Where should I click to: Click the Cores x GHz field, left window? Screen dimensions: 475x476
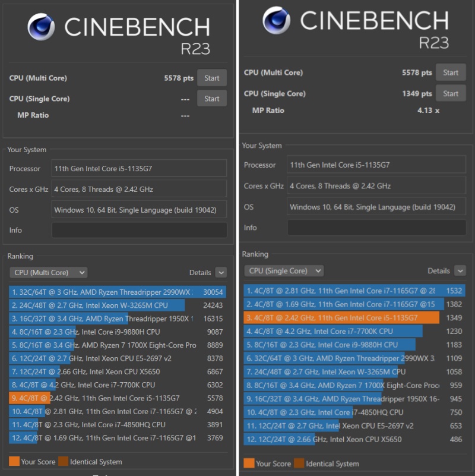coord(139,189)
